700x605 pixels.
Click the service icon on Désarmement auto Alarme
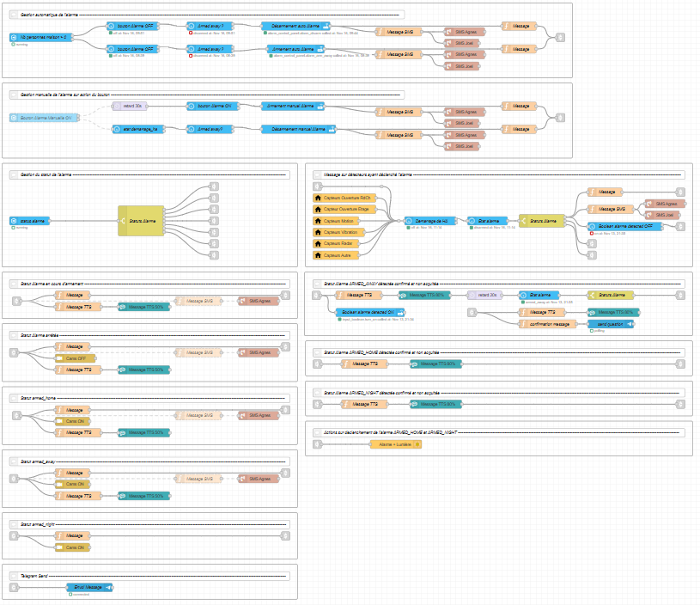(326, 27)
